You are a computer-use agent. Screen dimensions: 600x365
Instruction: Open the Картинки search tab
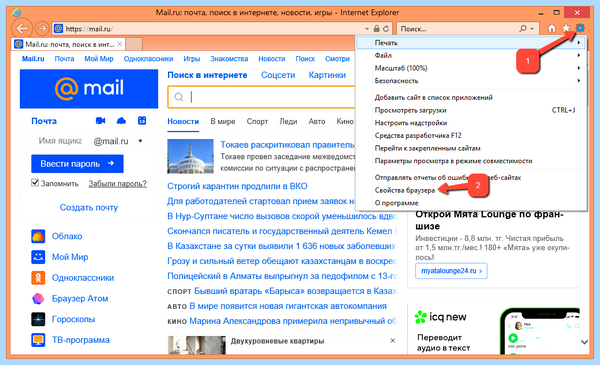tap(327, 75)
